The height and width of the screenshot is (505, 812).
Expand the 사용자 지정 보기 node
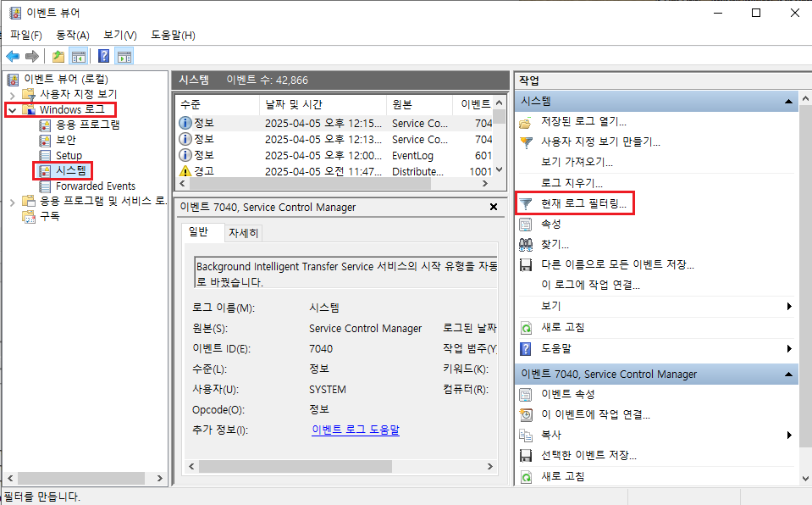(x=13, y=96)
